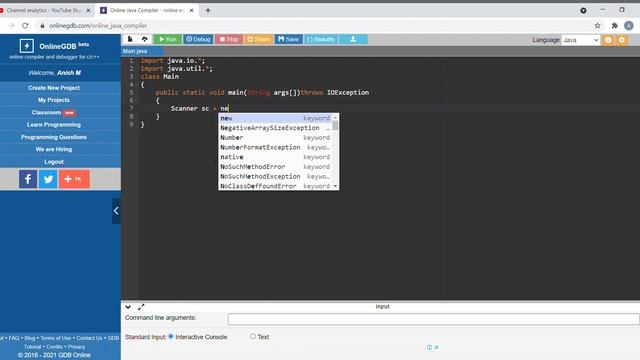640x360 pixels.
Task: Open the Blog footer link
Action: (x=30, y=338)
